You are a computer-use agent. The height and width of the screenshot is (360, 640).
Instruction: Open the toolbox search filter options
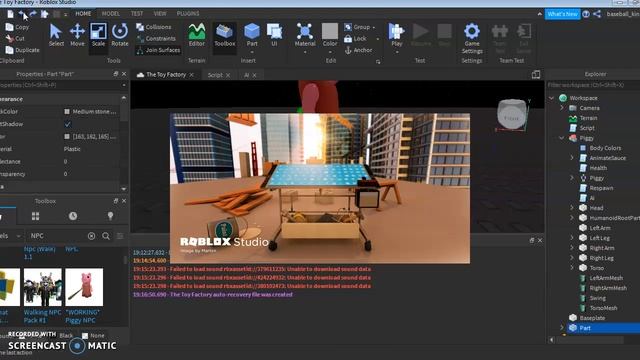[x=120, y=236]
